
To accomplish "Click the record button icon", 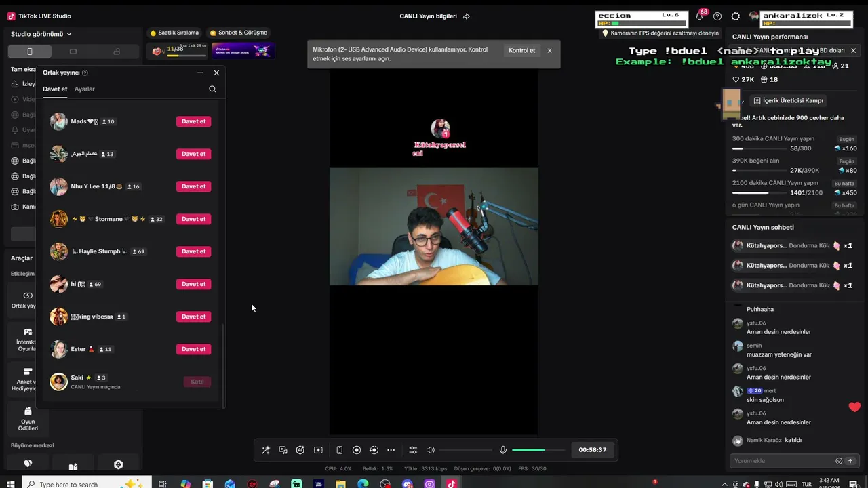I will coord(357,450).
